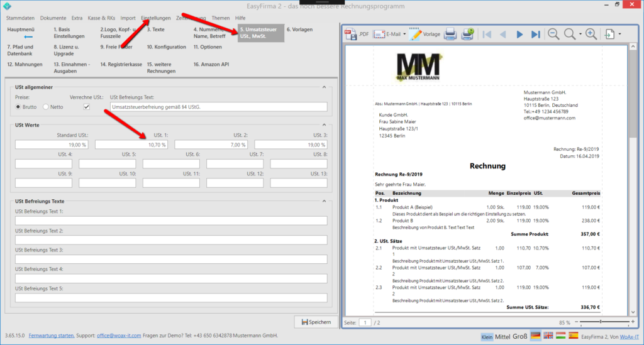Viewport: 644px width, 345px height.
Task: Go to previous preview page
Action: (x=502, y=34)
